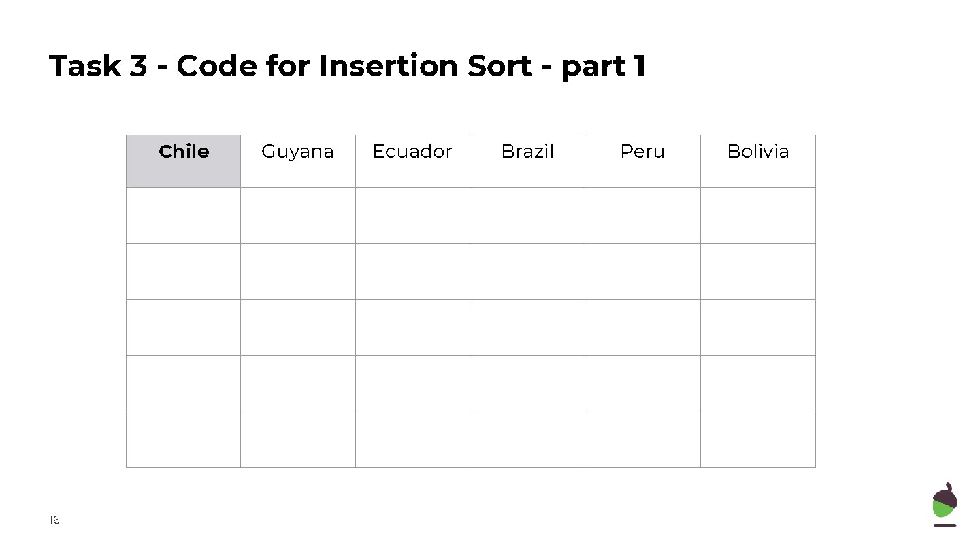Select the Guyana table cell

tap(297, 161)
